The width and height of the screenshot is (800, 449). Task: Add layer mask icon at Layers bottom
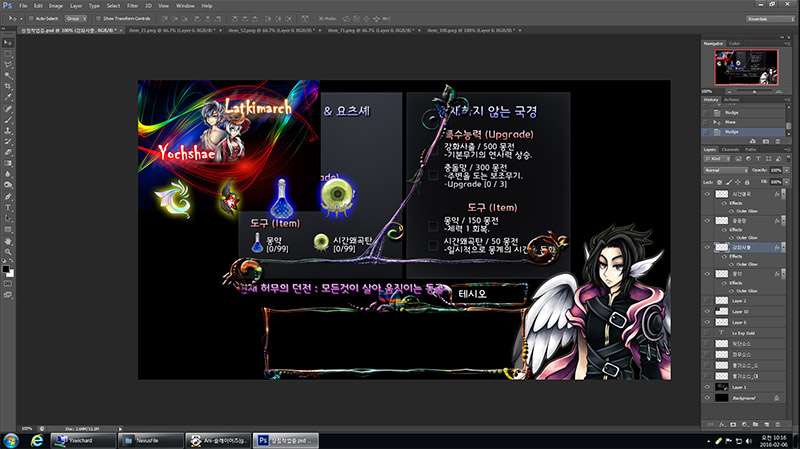click(733, 425)
